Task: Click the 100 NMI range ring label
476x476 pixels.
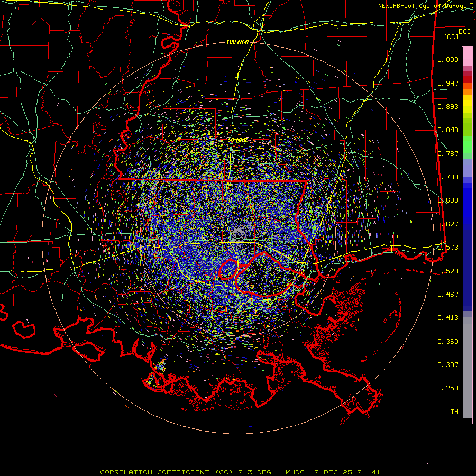Action: [237, 42]
